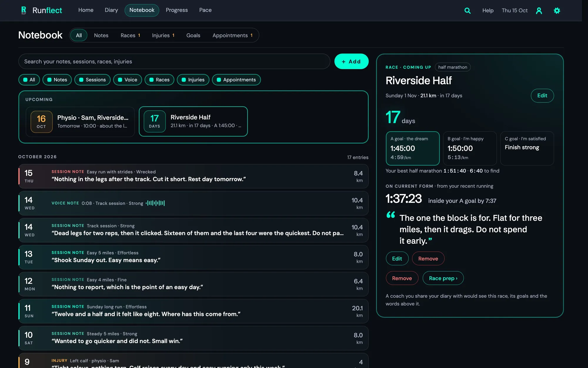Open the 14 Wed voice note entry

coord(193,203)
